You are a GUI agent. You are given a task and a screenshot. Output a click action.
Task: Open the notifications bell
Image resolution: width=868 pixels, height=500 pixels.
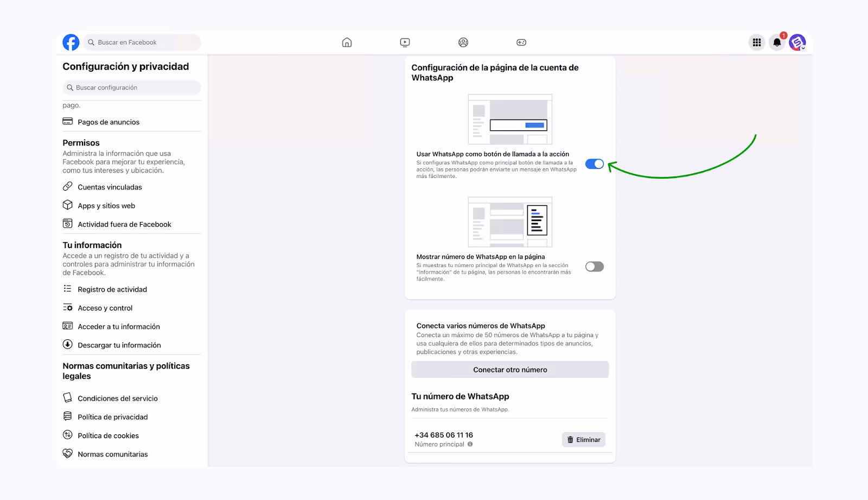coord(777,42)
